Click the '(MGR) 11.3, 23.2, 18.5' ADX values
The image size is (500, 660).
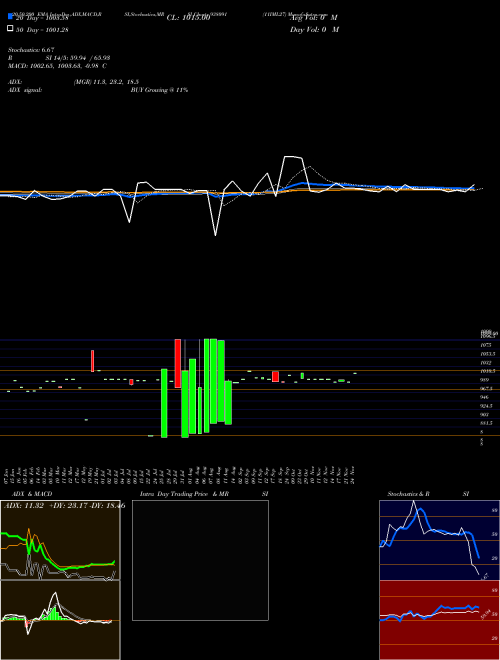click(x=106, y=82)
